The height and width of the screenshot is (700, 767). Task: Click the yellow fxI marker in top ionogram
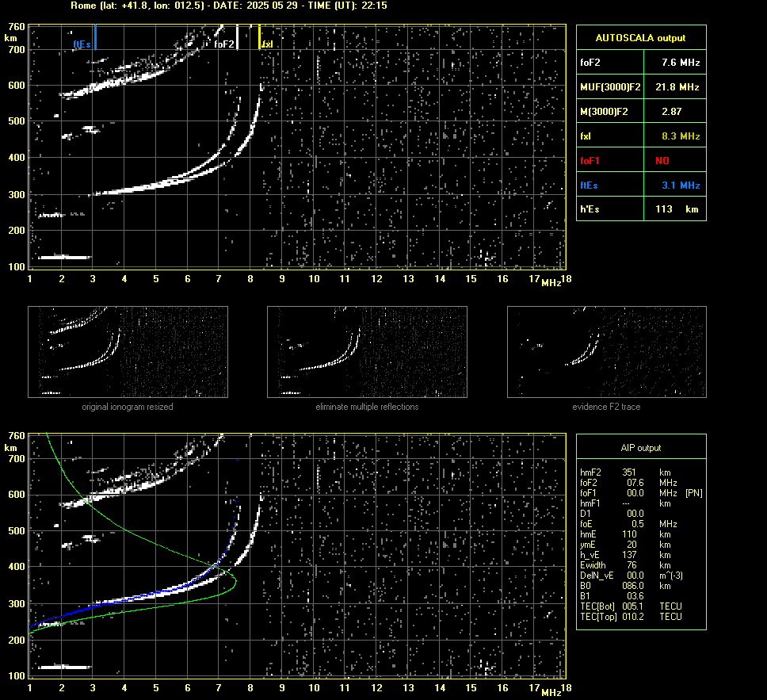tap(259, 37)
